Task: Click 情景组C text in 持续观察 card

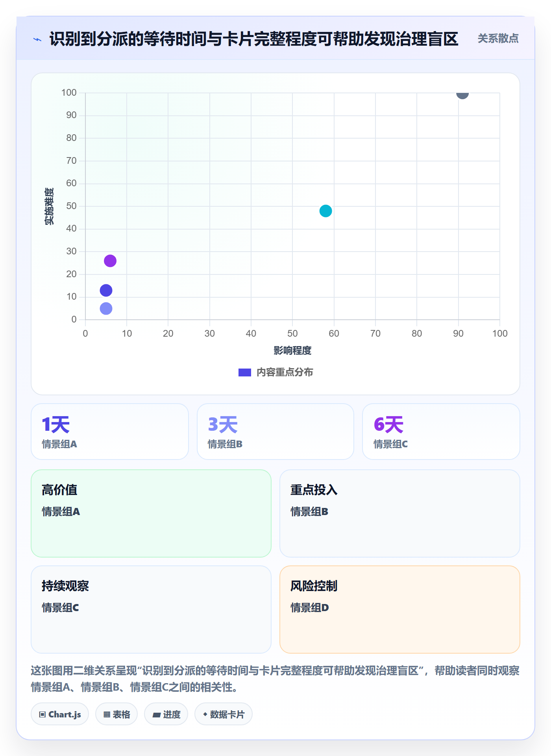Action: (x=60, y=608)
